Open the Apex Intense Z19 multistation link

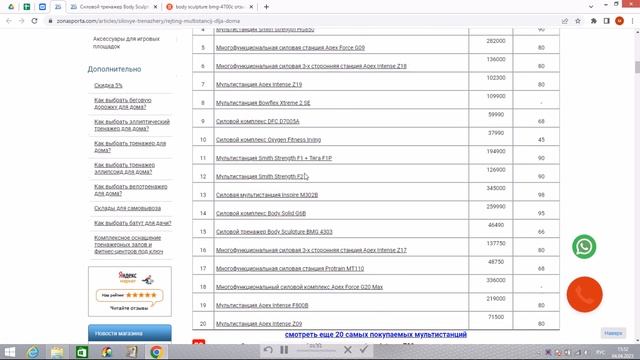tap(259, 84)
